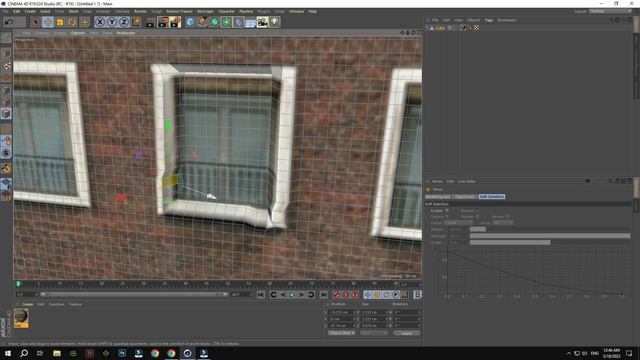Image resolution: width=640 pixels, height=360 pixels.
Task: Open the Size coordinate mode dropdown
Action: pyautogui.click(x=374, y=333)
